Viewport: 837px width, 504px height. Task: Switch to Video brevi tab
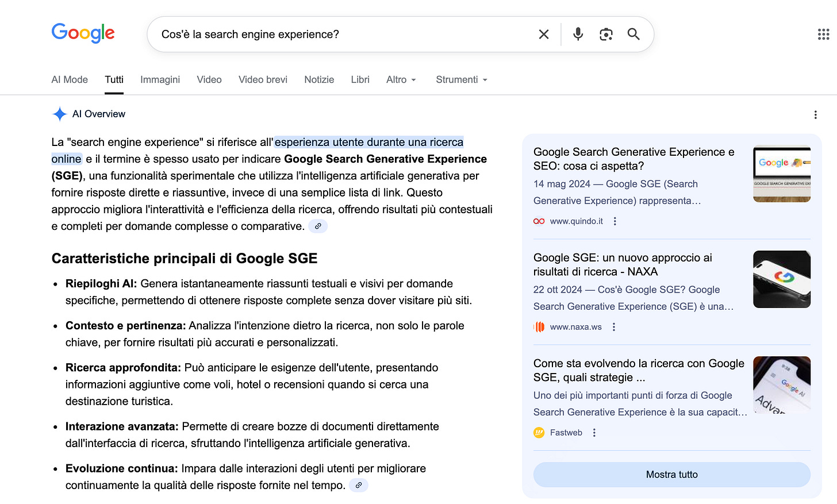point(263,80)
